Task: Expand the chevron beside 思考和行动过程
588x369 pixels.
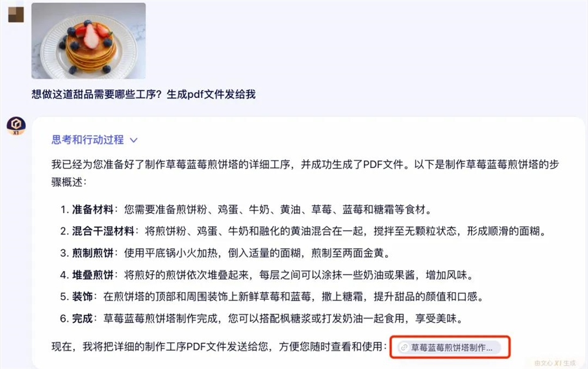Action: (x=133, y=140)
